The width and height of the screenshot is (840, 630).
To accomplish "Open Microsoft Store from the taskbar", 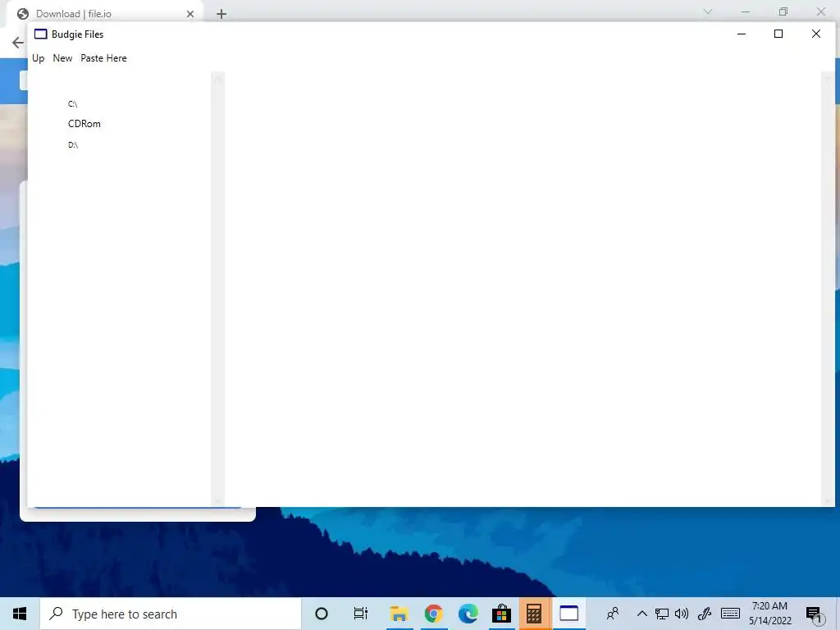I will pos(501,614).
